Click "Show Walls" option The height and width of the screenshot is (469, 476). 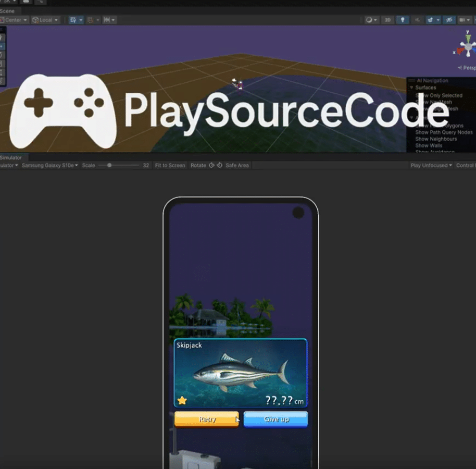click(x=429, y=146)
